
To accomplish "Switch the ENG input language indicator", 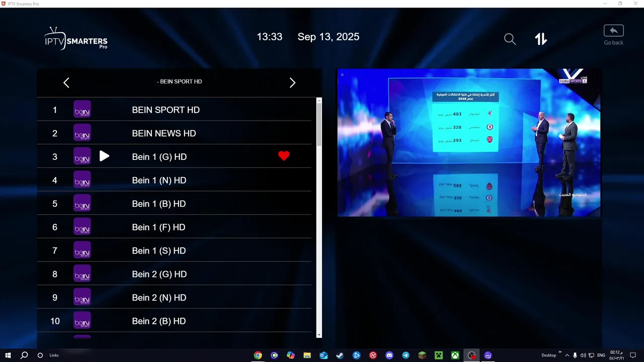I will tap(601, 355).
